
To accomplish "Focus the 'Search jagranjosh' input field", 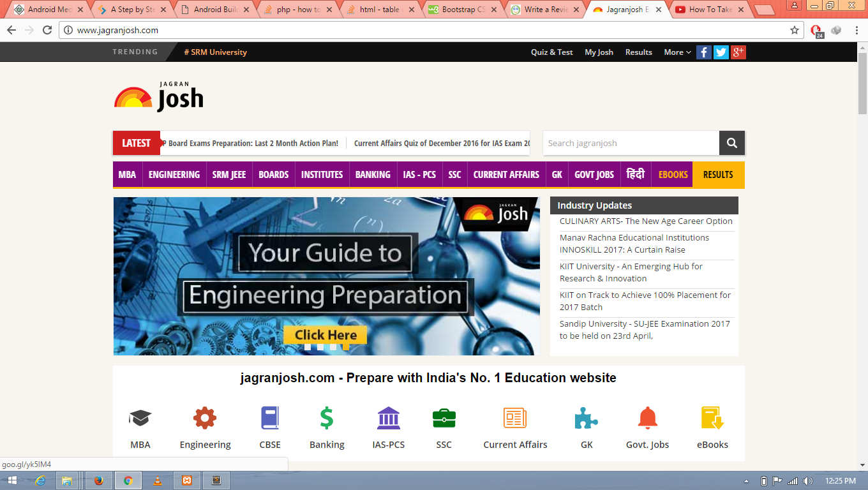I will 631,143.
